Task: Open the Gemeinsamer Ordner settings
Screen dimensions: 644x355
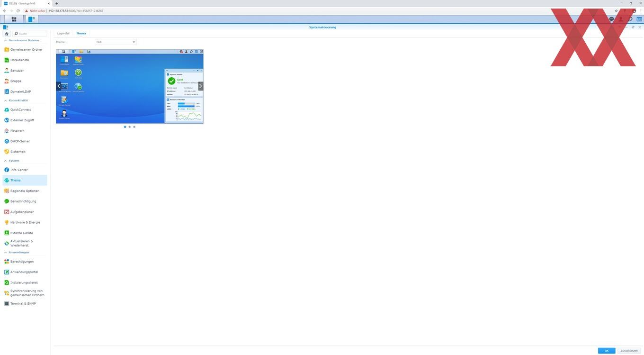Action: [25, 49]
